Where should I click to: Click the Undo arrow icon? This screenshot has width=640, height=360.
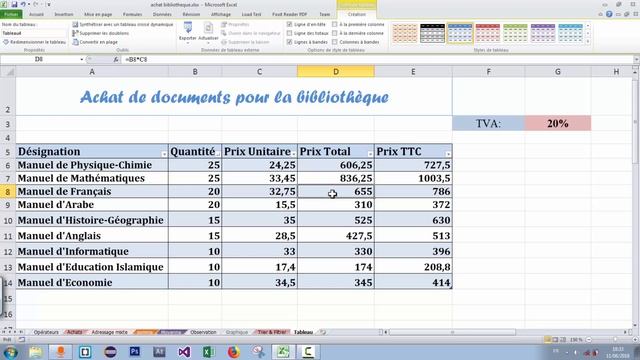[x=23, y=4]
